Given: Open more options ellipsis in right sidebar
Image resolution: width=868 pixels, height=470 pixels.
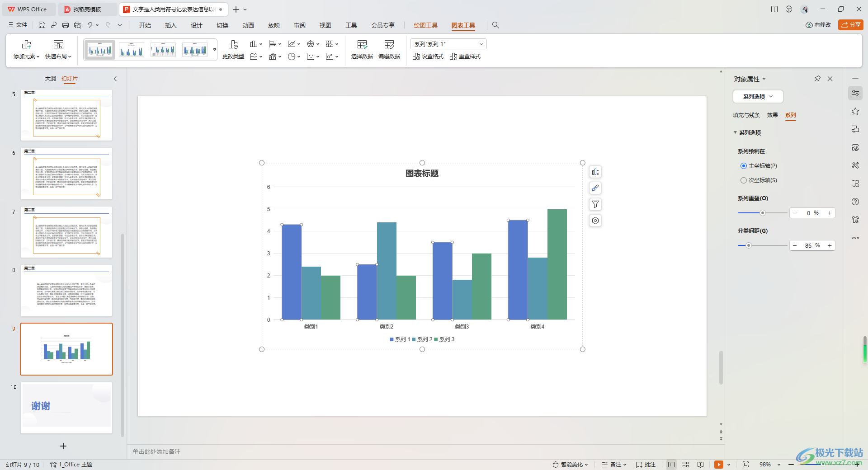Looking at the screenshot, I should (x=855, y=238).
